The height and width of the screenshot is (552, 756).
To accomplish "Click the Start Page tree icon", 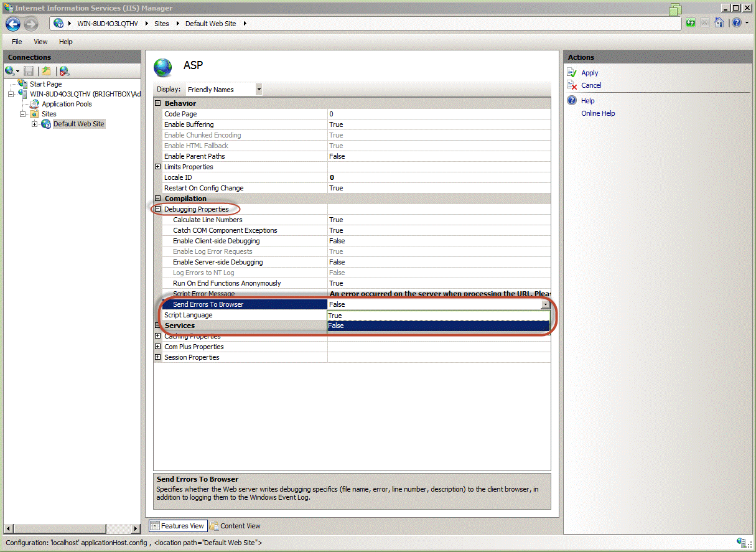I will point(23,83).
